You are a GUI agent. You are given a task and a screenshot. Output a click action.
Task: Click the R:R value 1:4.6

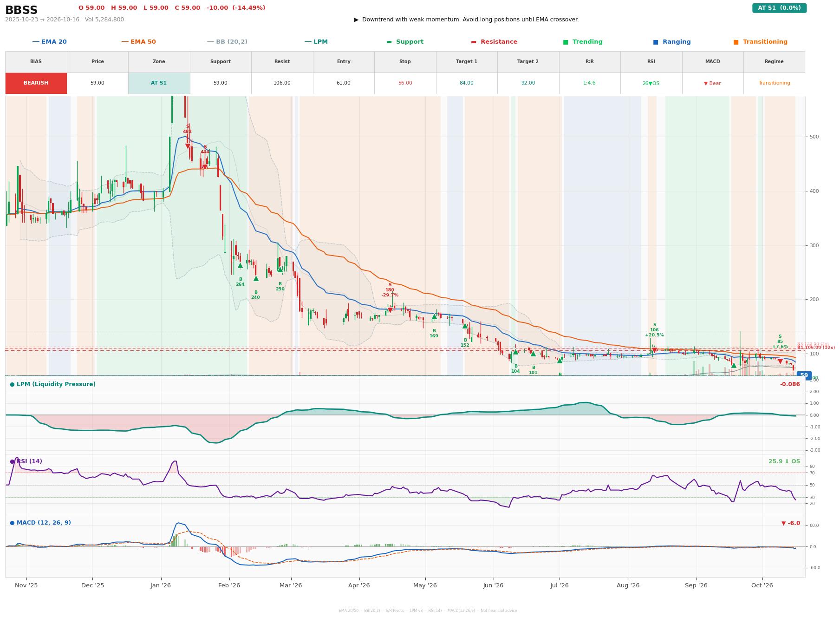[589, 83]
